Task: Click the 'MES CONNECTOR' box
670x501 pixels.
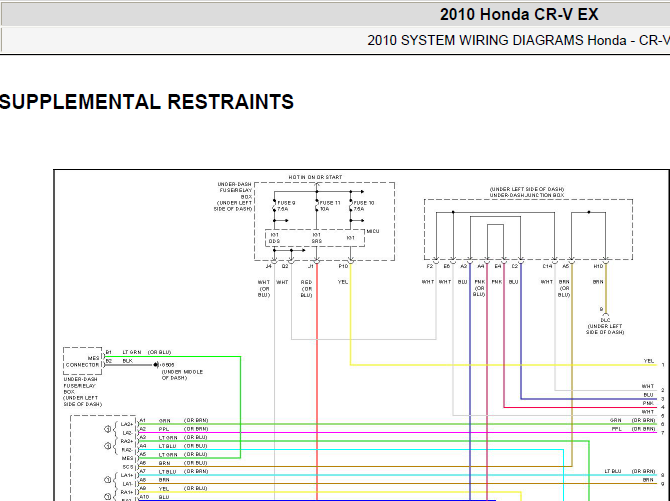Action: [x=82, y=361]
